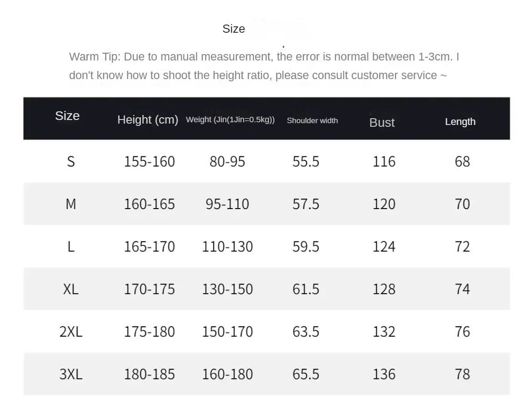Click the 'Bust' column header
This screenshot has width=532, height=414.
coord(382,122)
